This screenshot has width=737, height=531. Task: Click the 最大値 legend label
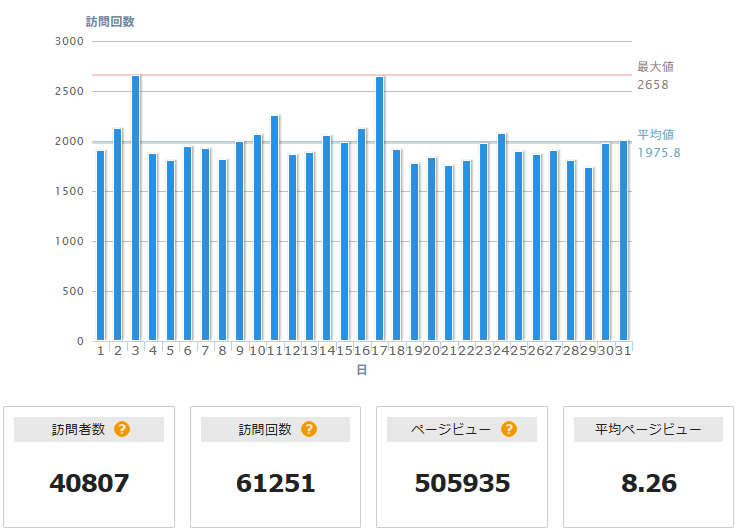tap(656, 67)
